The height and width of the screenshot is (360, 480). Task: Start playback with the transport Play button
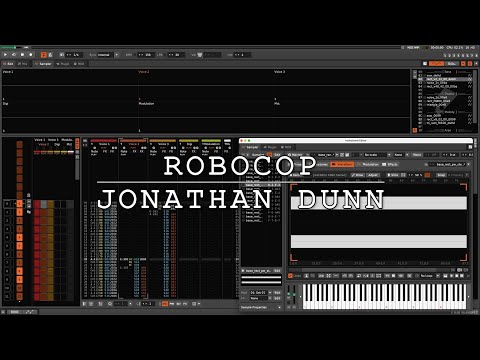click(x=5, y=55)
